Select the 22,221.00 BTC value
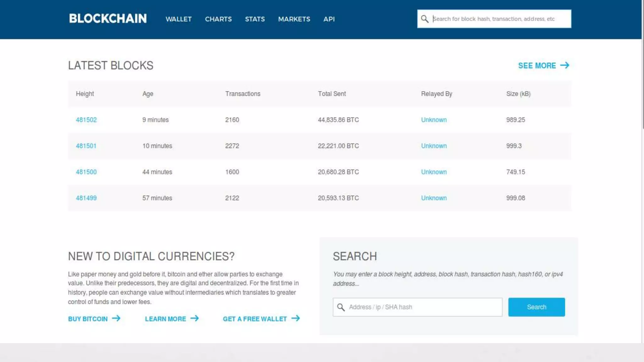The width and height of the screenshot is (644, 362). click(x=338, y=146)
